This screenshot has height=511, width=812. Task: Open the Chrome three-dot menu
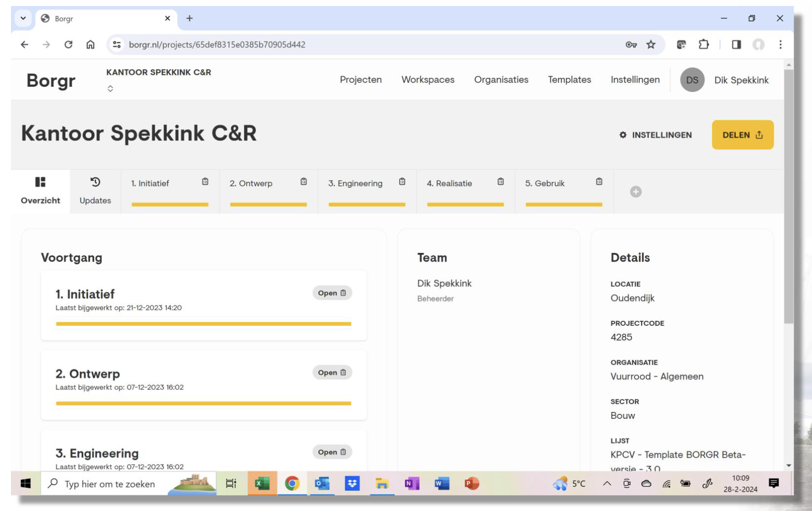(780, 44)
